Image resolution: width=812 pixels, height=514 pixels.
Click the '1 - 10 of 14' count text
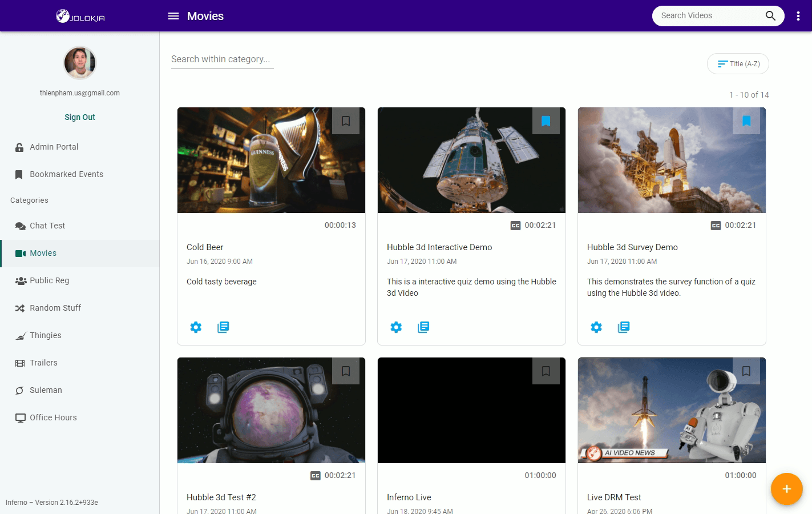(749, 95)
